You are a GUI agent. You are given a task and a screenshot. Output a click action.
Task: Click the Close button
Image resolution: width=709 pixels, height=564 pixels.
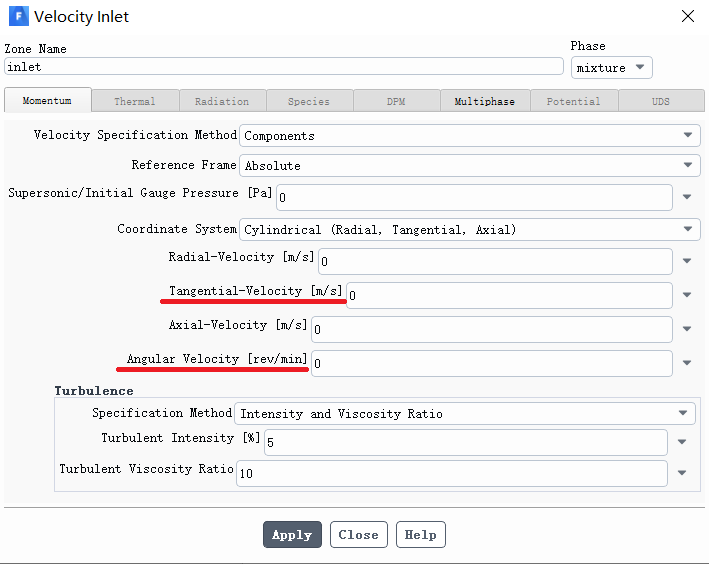click(358, 535)
